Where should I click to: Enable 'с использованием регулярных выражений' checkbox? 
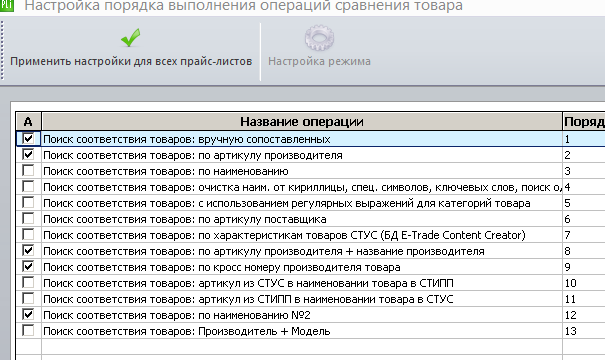[x=28, y=203]
